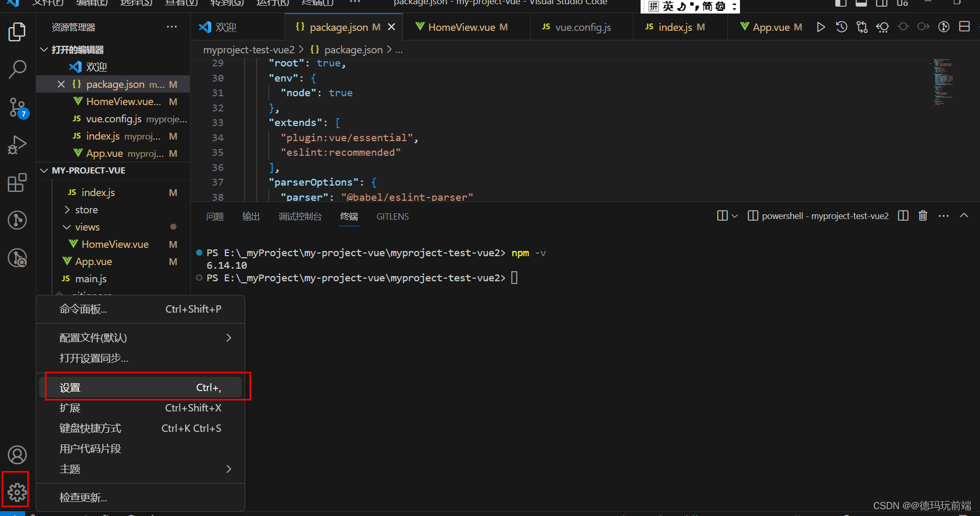
Task: Open terminal panel more actions ellipsis
Action: pyautogui.click(x=943, y=215)
